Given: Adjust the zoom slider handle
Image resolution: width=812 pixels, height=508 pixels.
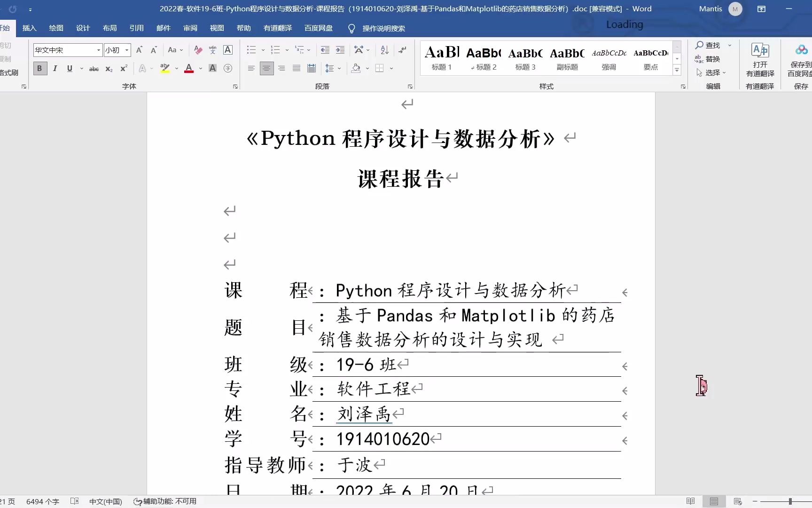Looking at the screenshot, I should [790, 501].
